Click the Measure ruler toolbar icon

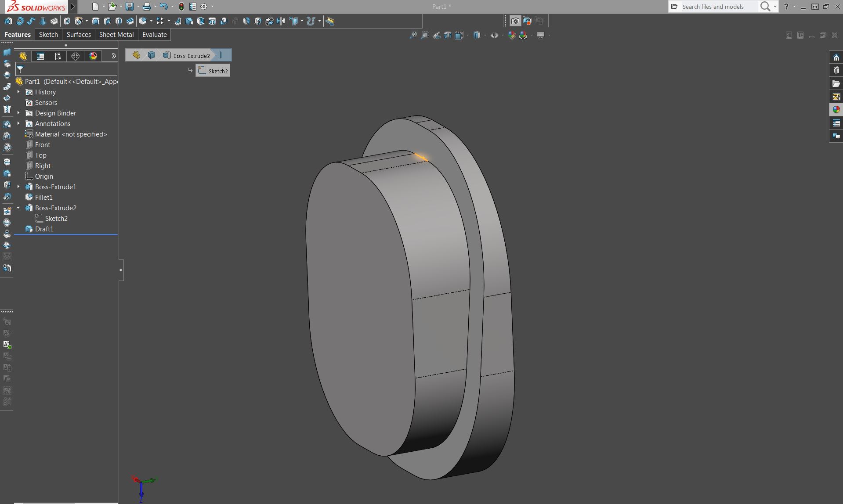(330, 21)
